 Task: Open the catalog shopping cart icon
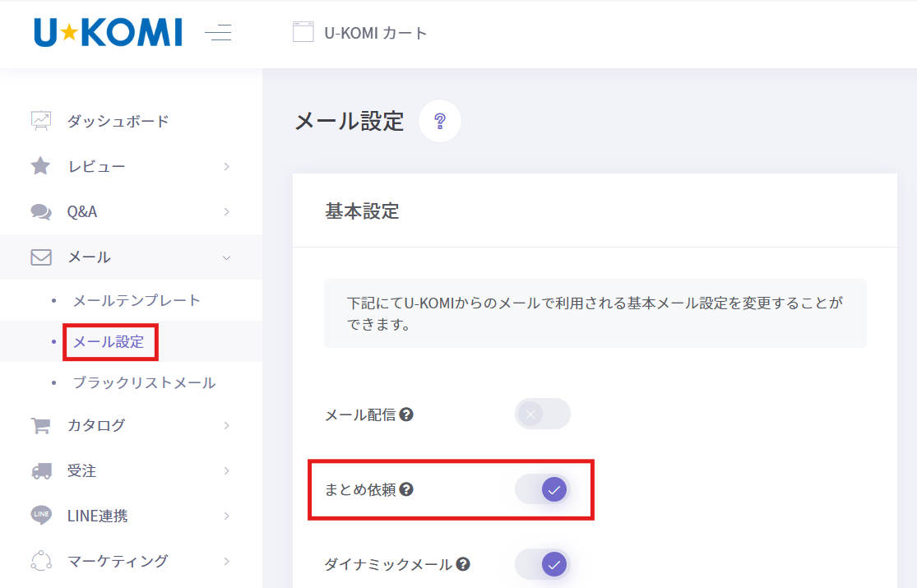[40, 425]
